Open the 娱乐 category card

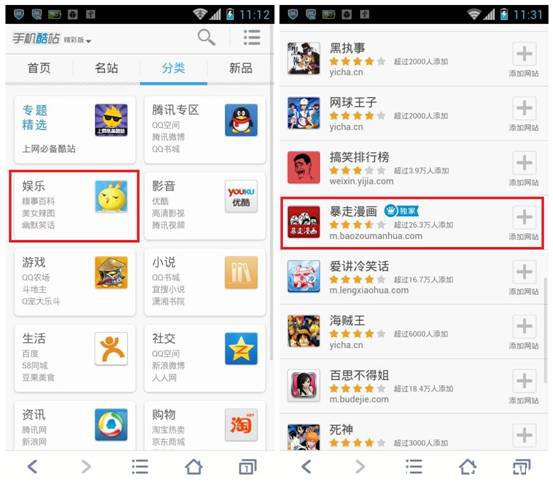point(74,206)
